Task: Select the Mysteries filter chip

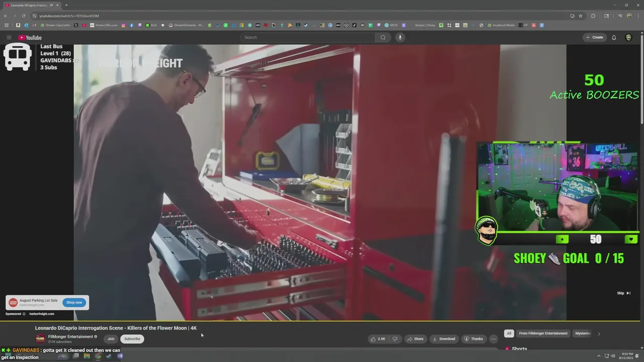Action: click(x=583, y=333)
